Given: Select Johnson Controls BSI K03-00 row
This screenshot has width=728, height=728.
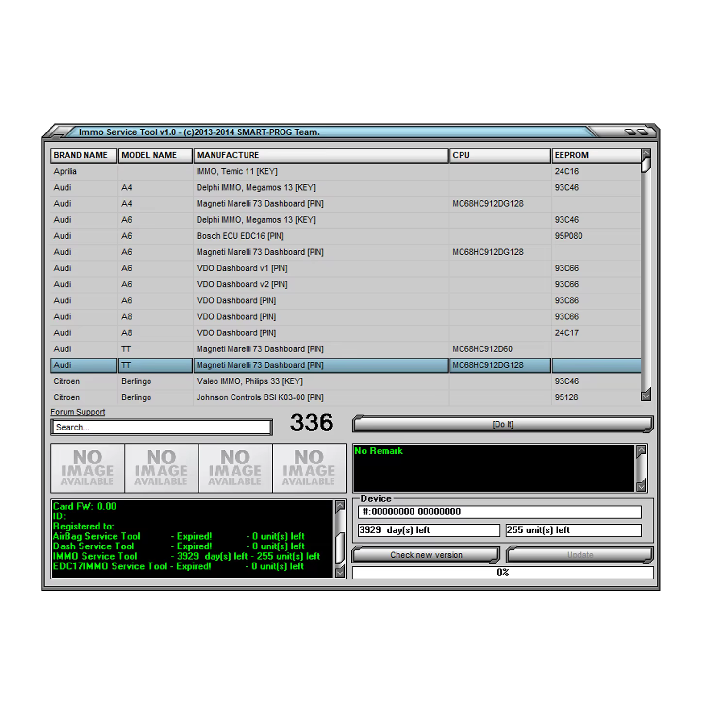Looking at the screenshot, I should pyautogui.click(x=346, y=397).
